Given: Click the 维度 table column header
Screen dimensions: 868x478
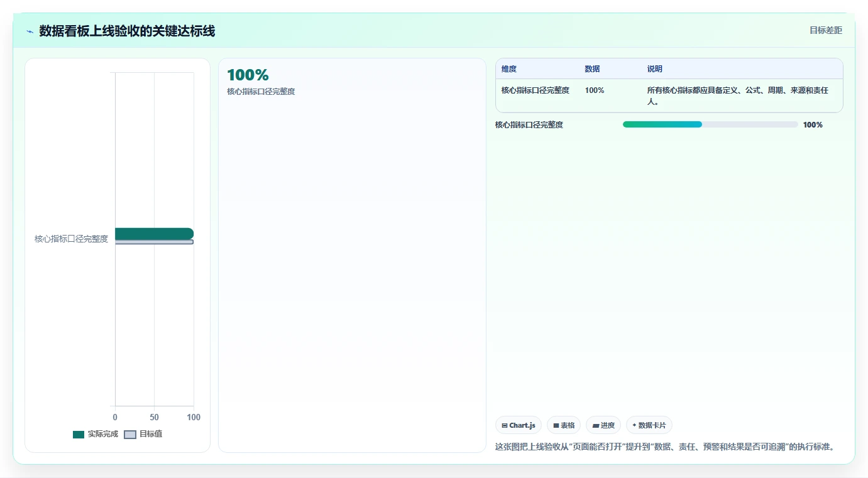Looking at the screenshot, I should tap(509, 69).
